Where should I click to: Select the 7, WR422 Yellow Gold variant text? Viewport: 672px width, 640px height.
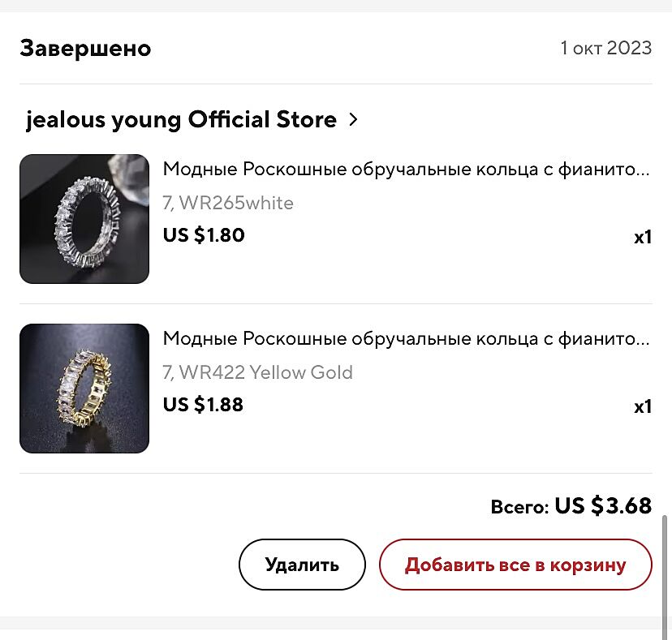(x=257, y=372)
